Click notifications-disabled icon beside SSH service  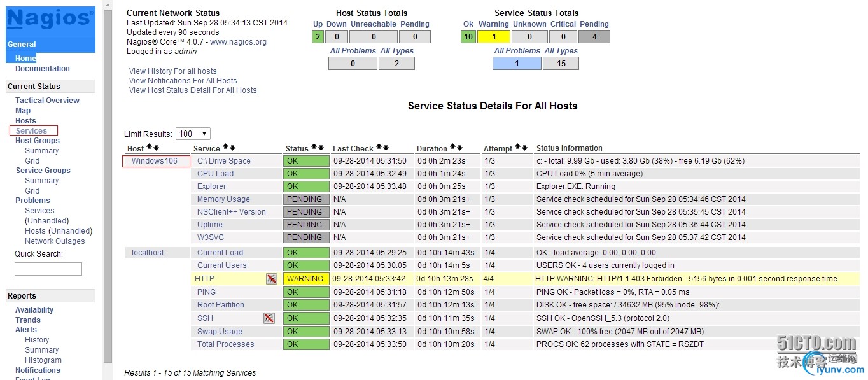tap(269, 318)
